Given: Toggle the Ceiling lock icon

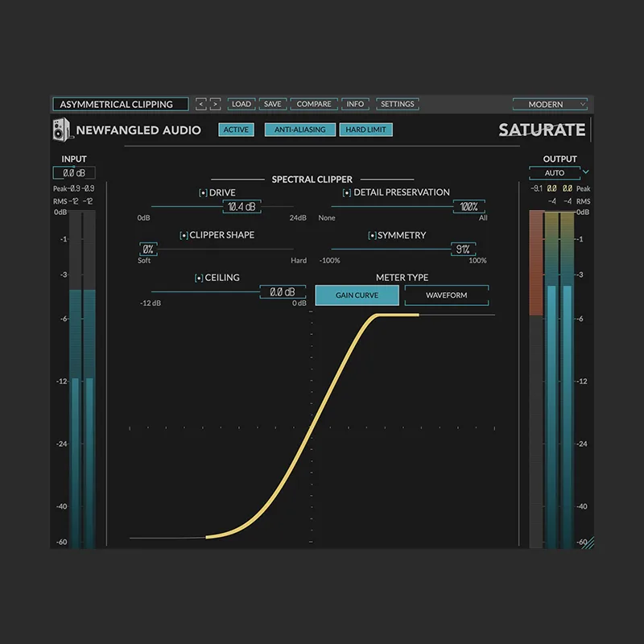Looking at the screenshot, I should click(x=199, y=278).
